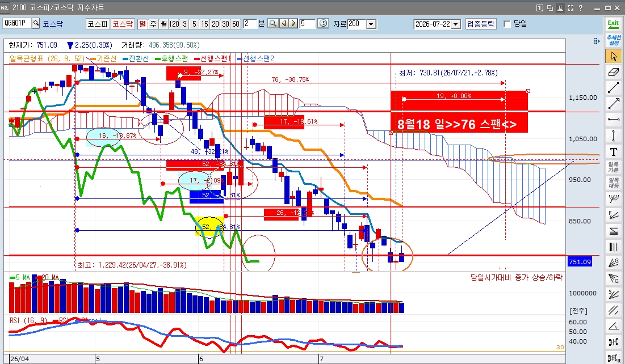
Task: Toggle the 월 monthly period button
Action: pos(163,24)
